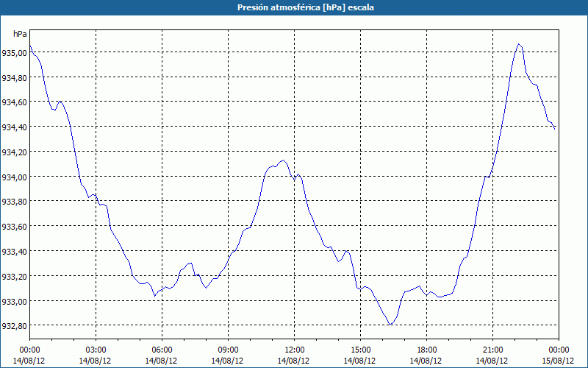Click the 15/08/12 date label
Viewport: 588px width, 368px height.
(x=559, y=361)
